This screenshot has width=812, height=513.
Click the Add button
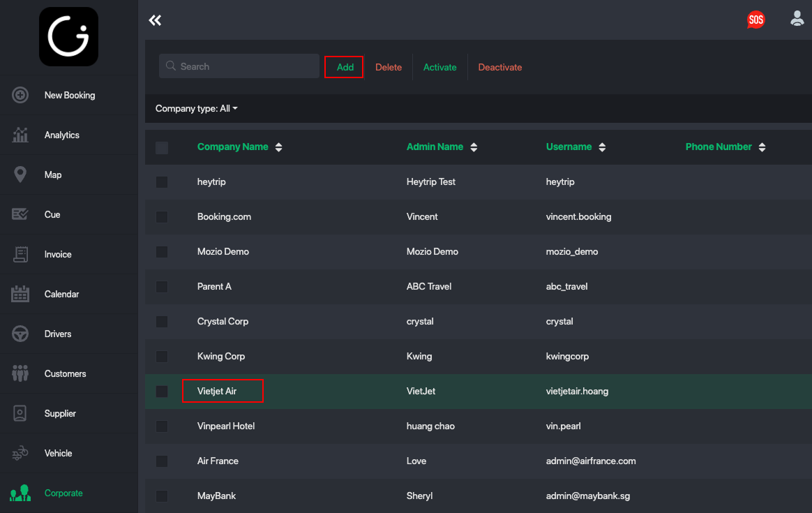(345, 68)
